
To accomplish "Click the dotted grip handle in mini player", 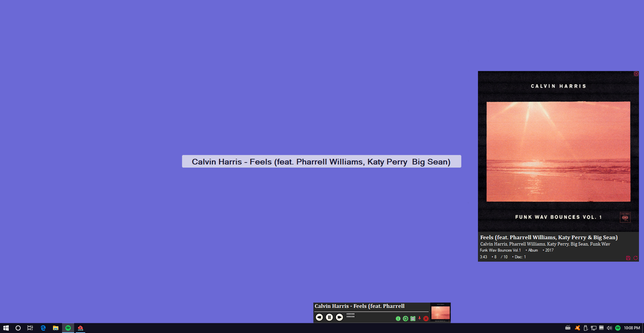I will pyautogui.click(x=351, y=315).
